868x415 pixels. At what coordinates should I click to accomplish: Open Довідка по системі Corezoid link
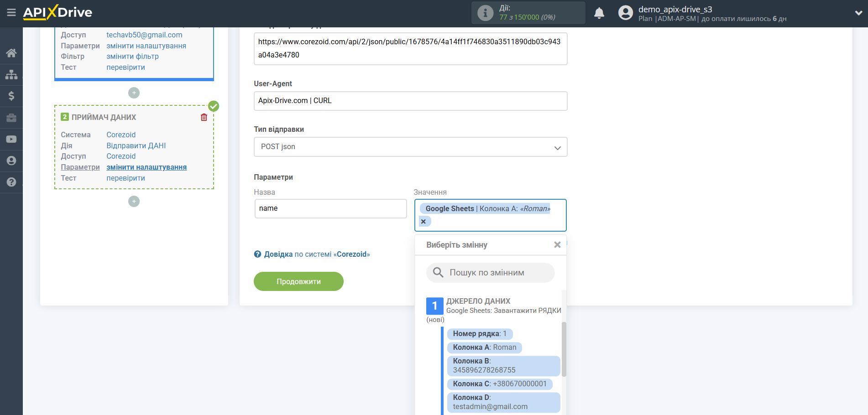tap(317, 254)
